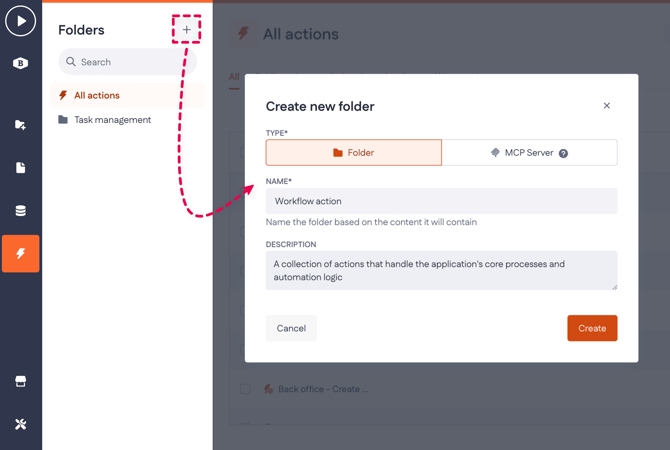Viewport: 670px width, 450px height.
Task: Open the document pages icon in sidebar
Action: tap(20, 168)
